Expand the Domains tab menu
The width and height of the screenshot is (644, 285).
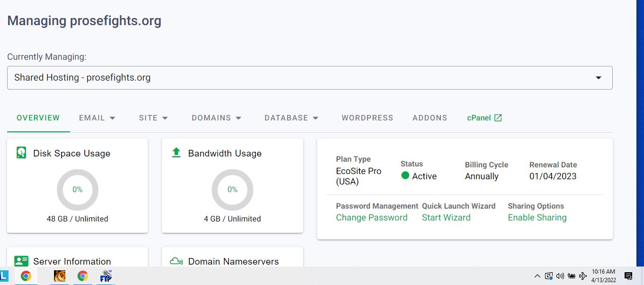click(216, 118)
